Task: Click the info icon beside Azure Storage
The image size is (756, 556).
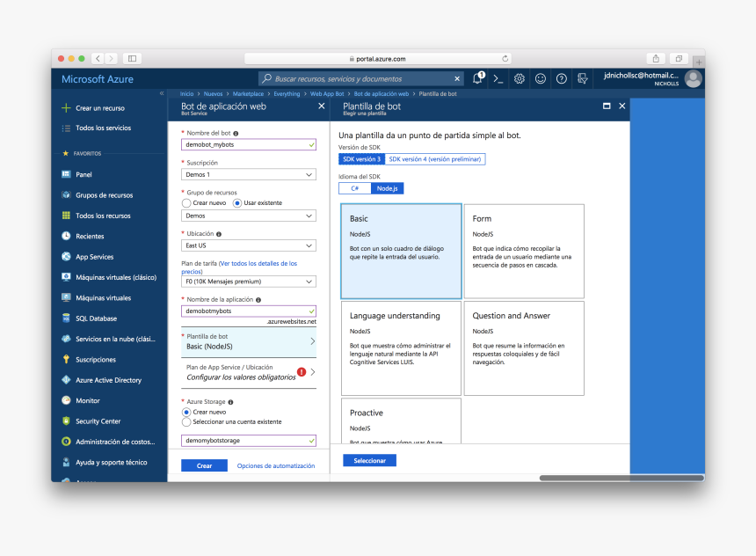Action: click(x=230, y=402)
